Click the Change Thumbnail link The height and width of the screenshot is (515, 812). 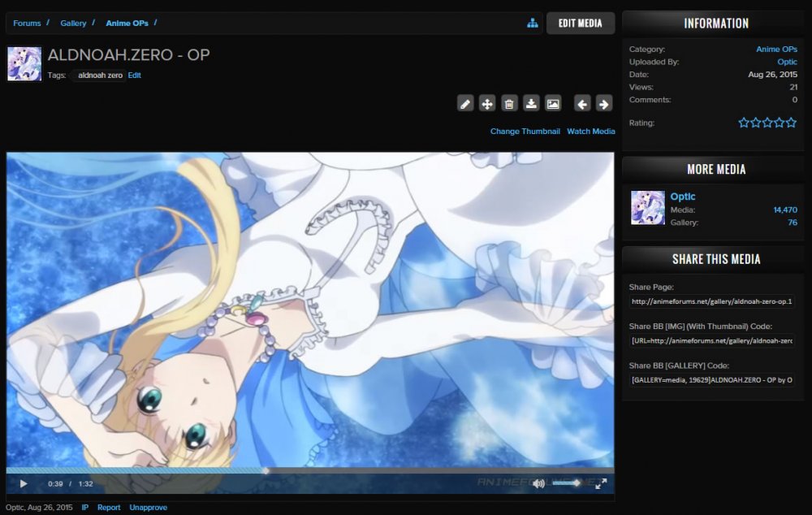coord(525,131)
